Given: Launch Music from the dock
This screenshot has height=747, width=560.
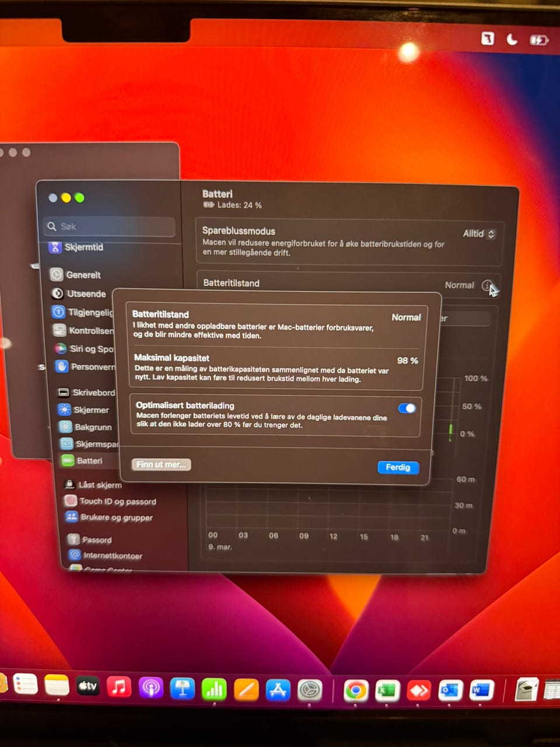Looking at the screenshot, I should [x=119, y=687].
